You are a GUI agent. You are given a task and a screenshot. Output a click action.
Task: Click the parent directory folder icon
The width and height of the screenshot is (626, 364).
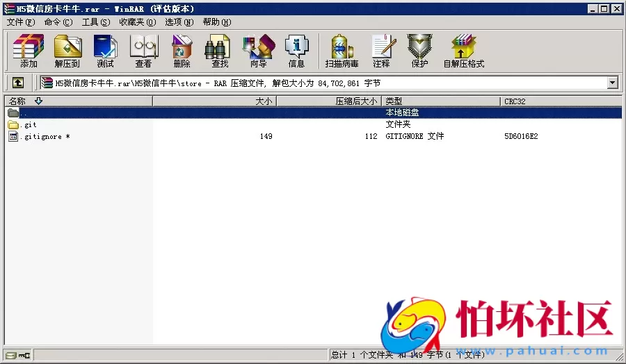(x=13, y=113)
